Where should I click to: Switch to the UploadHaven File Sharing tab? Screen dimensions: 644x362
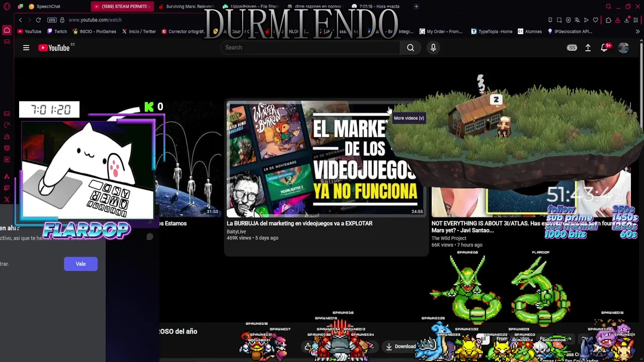[x=251, y=7]
